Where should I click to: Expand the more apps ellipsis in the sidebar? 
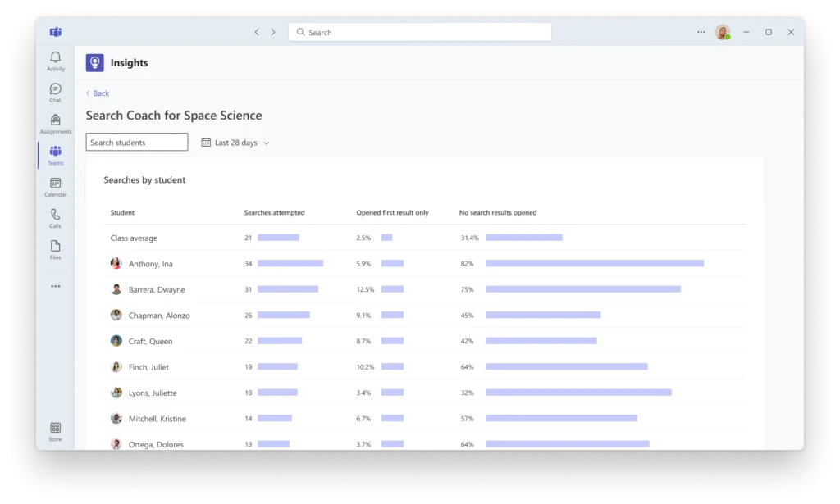pyautogui.click(x=55, y=285)
